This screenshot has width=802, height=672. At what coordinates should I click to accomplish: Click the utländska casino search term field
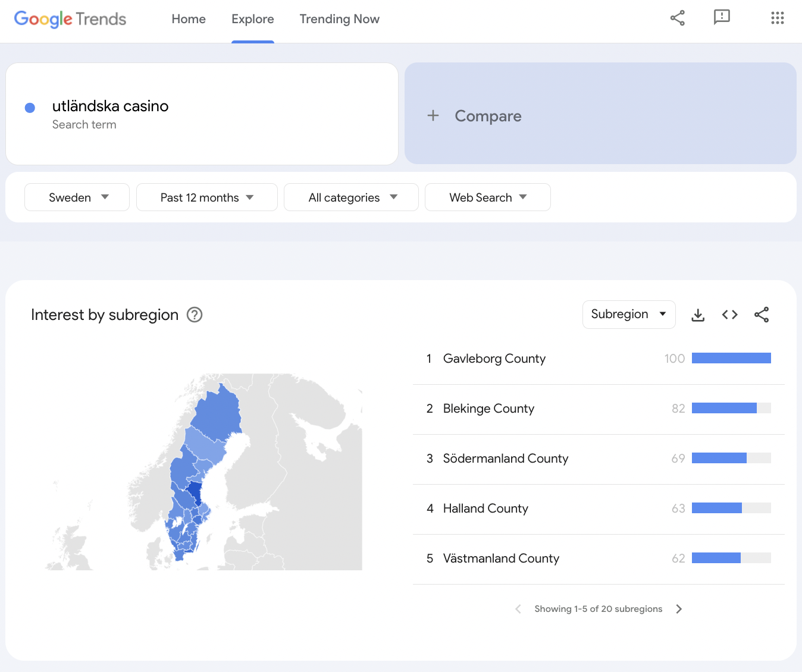coord(111,106)
